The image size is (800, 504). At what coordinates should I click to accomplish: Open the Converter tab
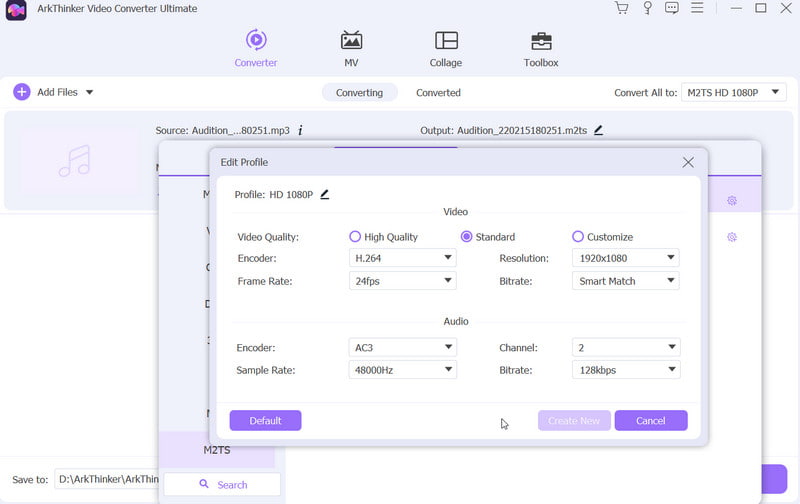[x=256, y=49]
